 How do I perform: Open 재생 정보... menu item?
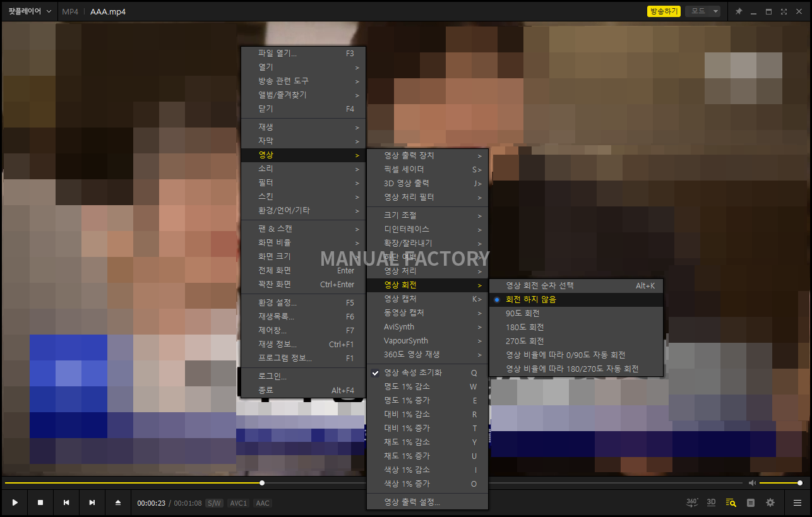[x=303, y=344]
